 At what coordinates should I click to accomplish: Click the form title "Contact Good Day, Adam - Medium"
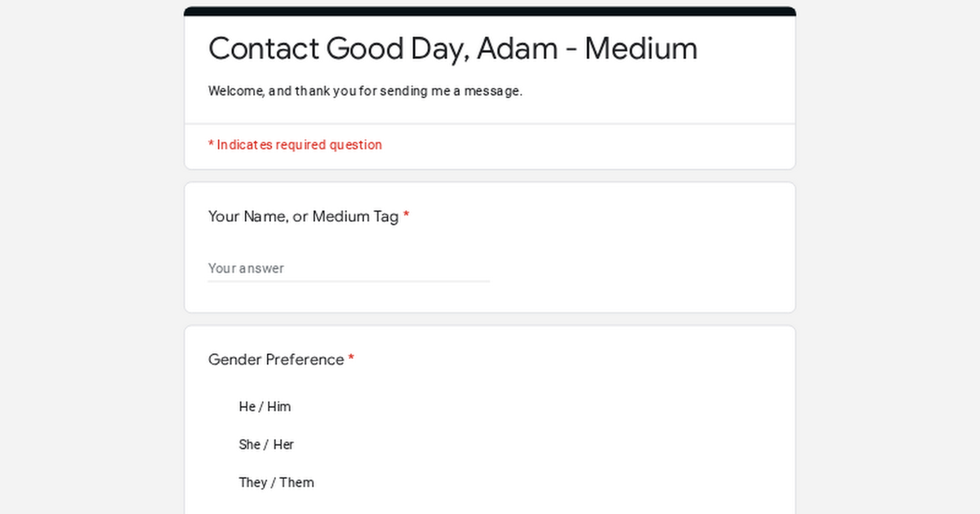(452, 49)
